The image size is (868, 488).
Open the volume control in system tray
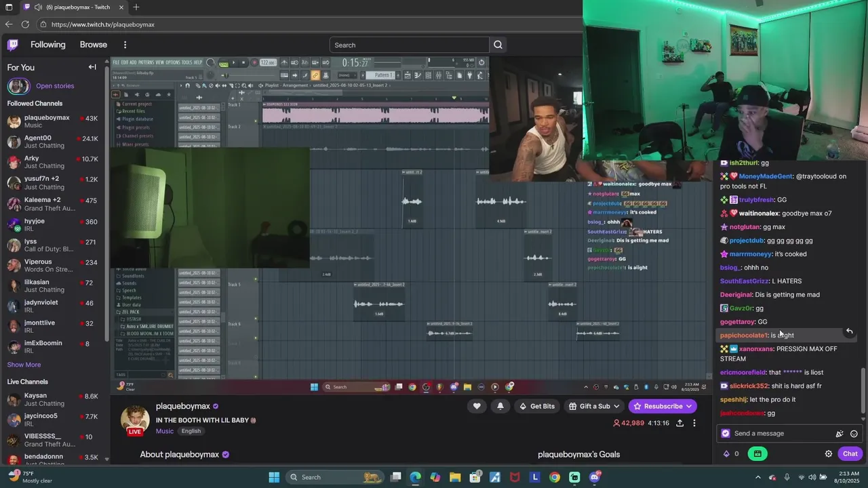coord(814,477)
